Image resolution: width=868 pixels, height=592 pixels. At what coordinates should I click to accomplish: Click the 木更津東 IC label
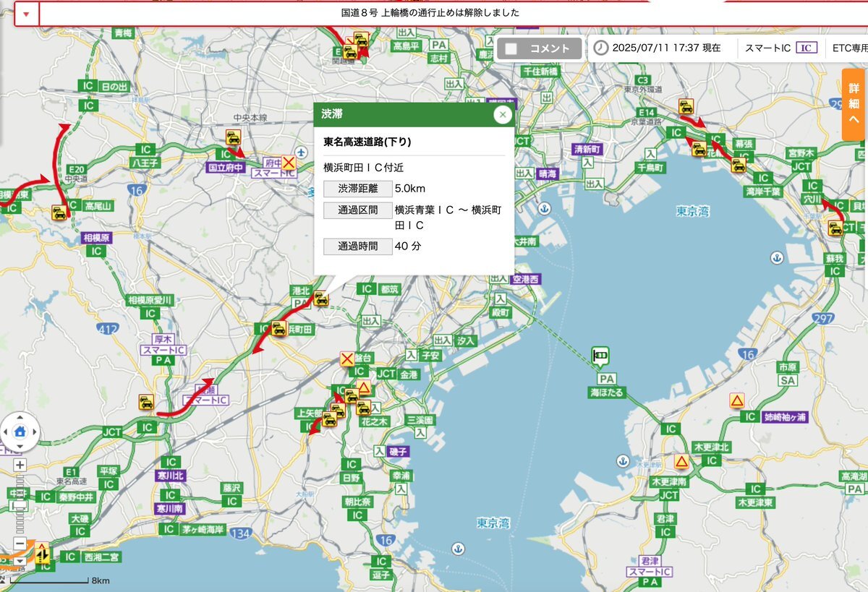pos(755,502)
